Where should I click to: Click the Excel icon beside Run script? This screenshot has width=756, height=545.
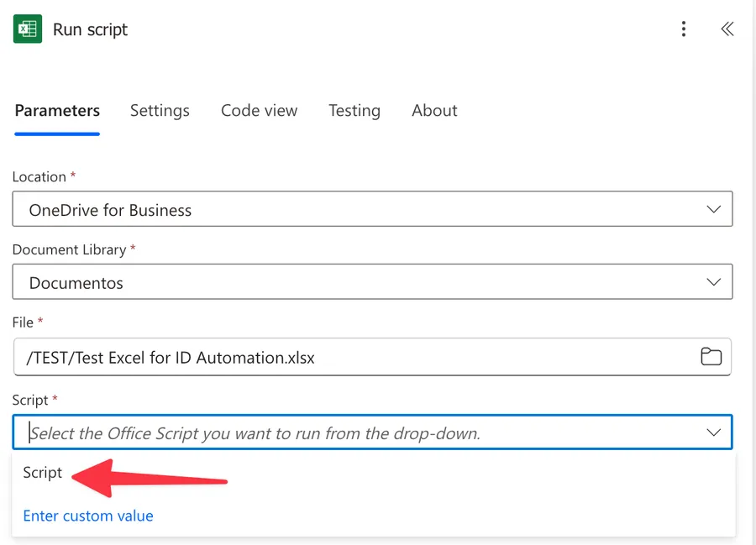[26, 28]
